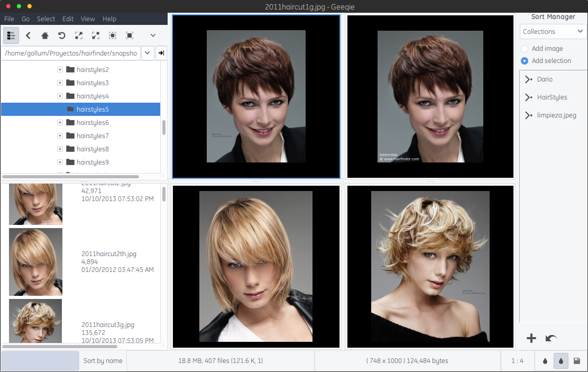Viewport: 588px width, 372px height.
Task: Click the plus icon in Sort Manager
Action: [531, 338]
